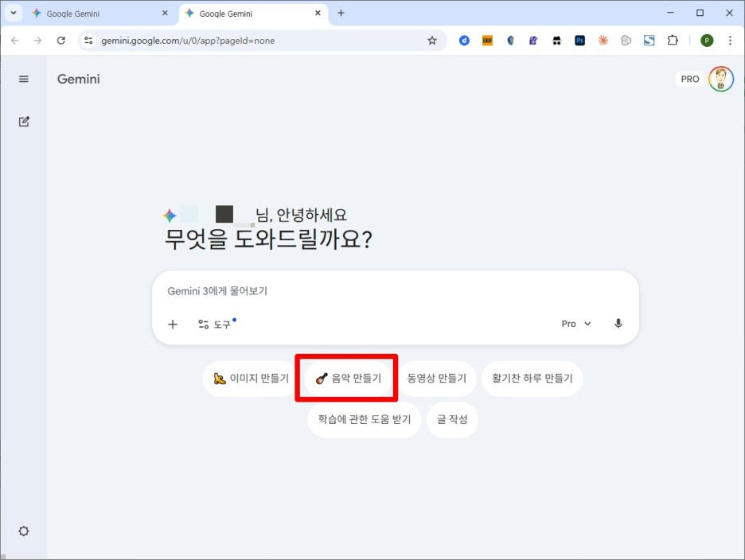Select the 글 작성 suggestion chip
745x560 pixels.
pos(452,419)
